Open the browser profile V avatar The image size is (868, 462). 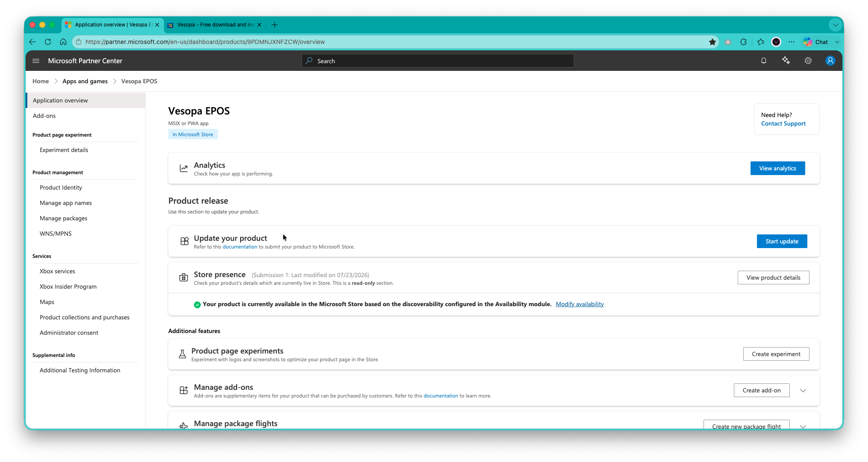[x=777, y=42]
